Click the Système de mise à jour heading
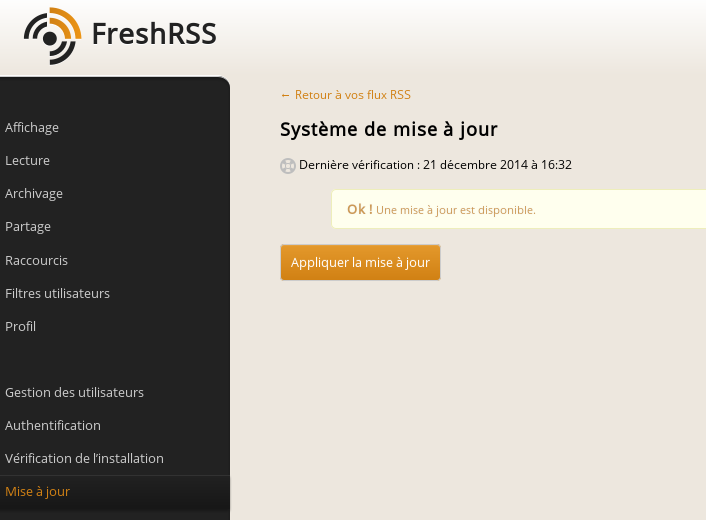The height and width of the screenshot is (520, 706). coord(389,130)
